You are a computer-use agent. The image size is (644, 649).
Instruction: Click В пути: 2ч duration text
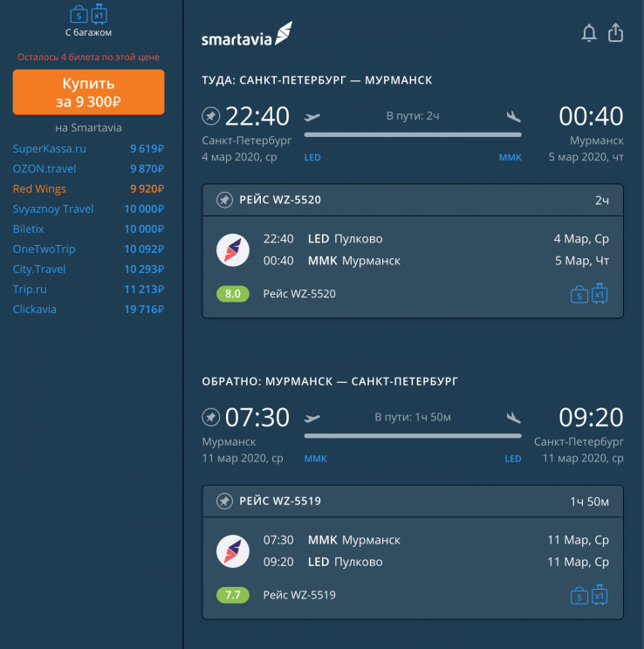coord(413,116)
